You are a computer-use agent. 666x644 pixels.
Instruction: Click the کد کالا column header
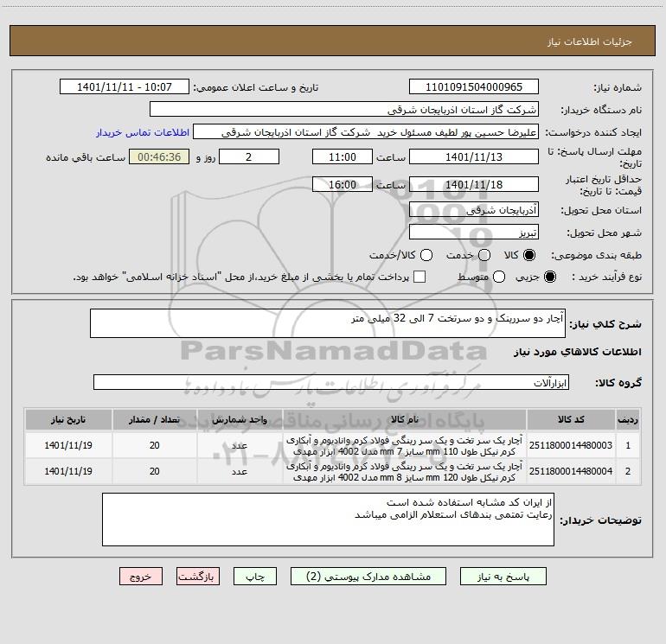[x=571, y=419]
